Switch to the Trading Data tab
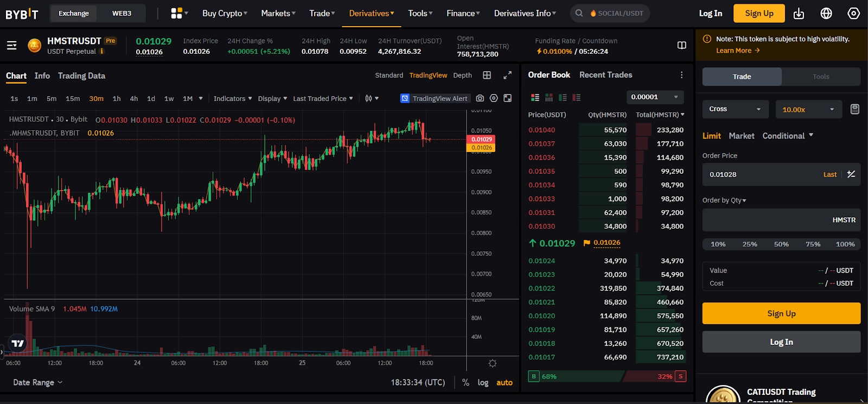868x404 pixels. click(x=81, y=75)
